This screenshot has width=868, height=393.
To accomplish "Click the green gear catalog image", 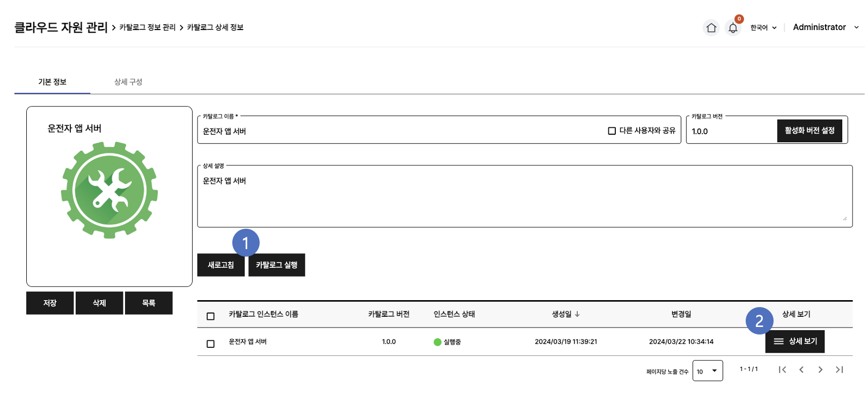I will (x=109, y=190).
